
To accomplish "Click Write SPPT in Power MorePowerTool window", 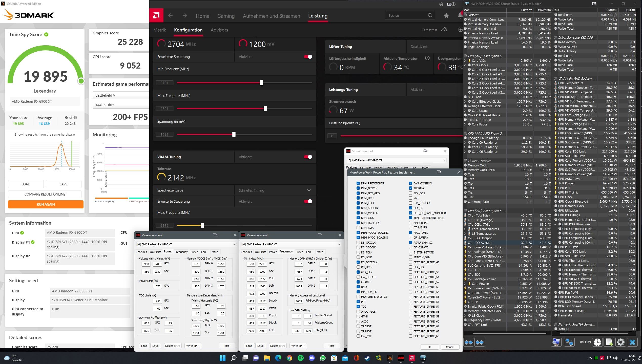I will 193,346.
